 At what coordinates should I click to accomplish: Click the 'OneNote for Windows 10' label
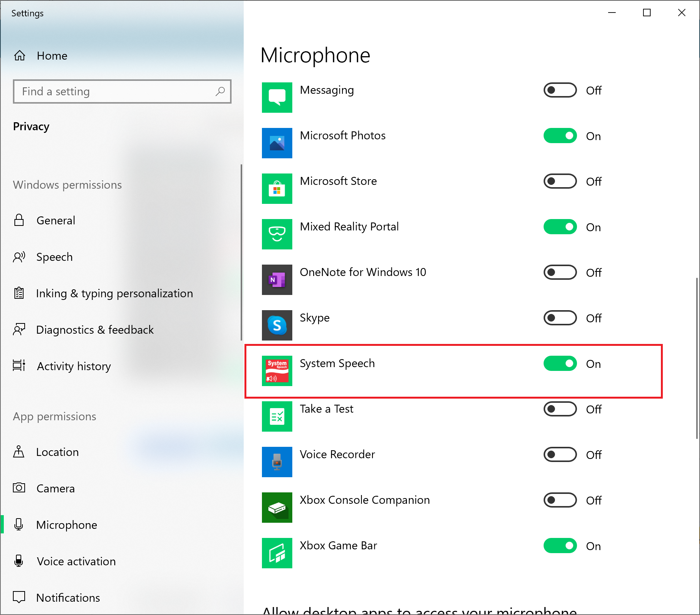[363, 272]
